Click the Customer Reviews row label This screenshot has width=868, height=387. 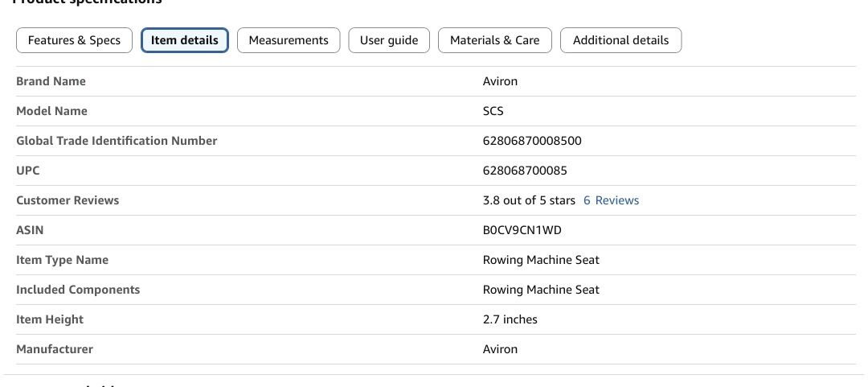coord(68,200)
